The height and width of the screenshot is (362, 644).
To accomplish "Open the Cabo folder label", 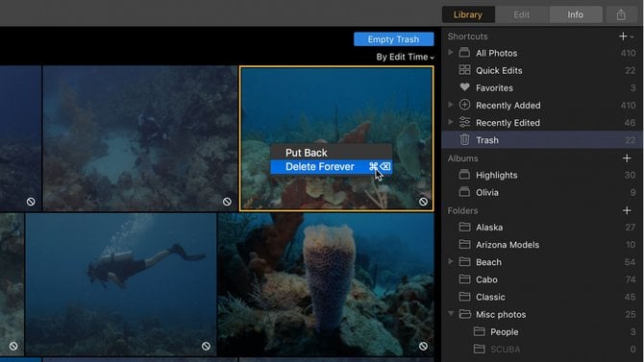I will point(486,279).
